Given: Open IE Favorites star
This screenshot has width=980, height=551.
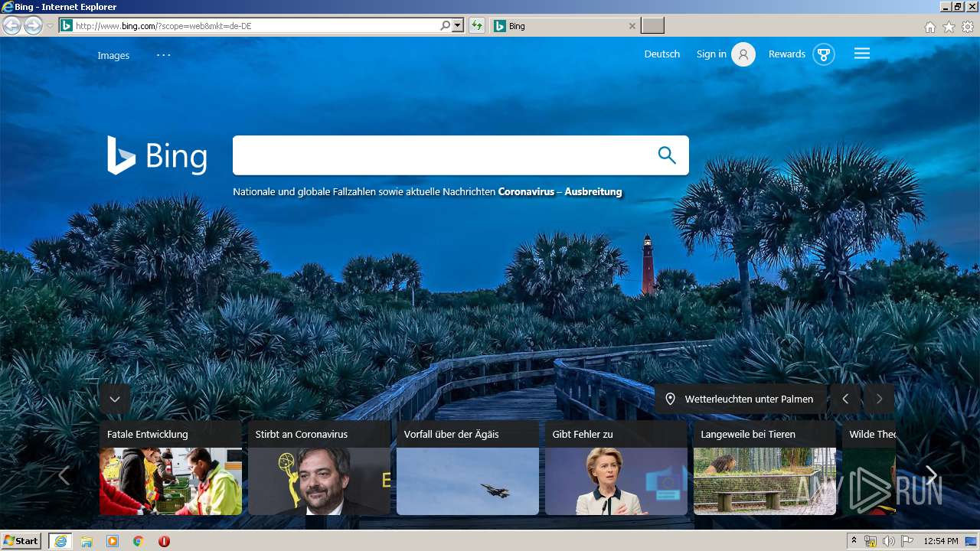Looking at the screenshot, I should coord(949,27).
